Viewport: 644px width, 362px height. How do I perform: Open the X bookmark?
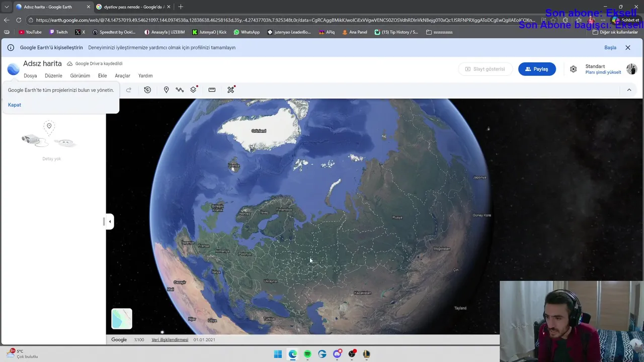[x=80, y=32]
